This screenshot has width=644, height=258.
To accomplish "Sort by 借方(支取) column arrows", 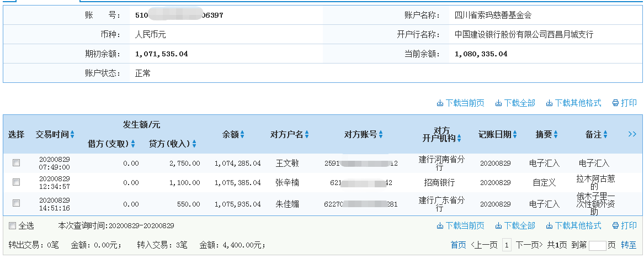I will (x=132, y=144).
